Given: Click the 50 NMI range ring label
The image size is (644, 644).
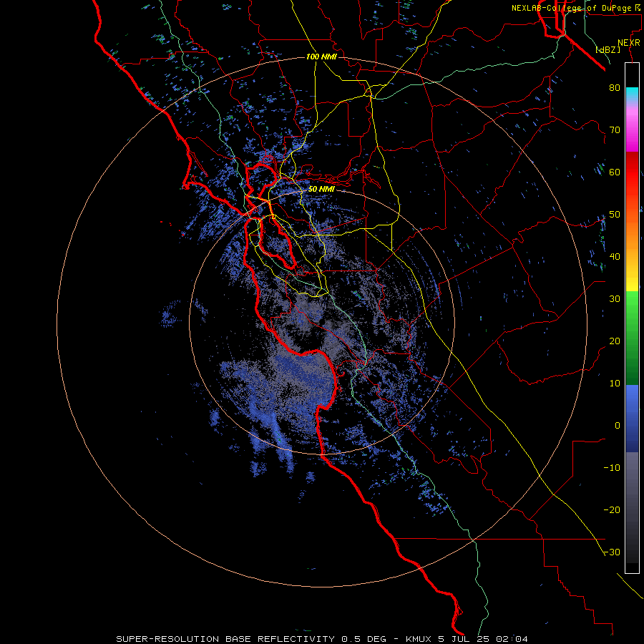Looking at the screenshot, I should pos(321,190).
